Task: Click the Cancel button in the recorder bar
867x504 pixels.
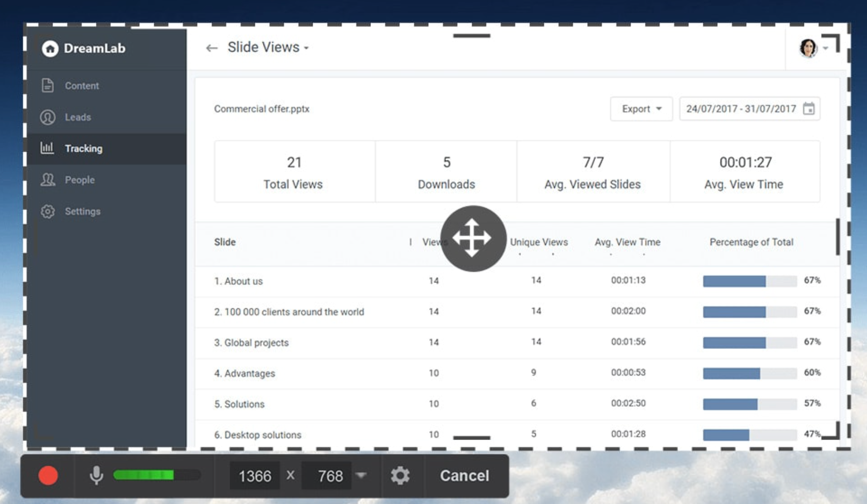Action: (x=464, y=475)
